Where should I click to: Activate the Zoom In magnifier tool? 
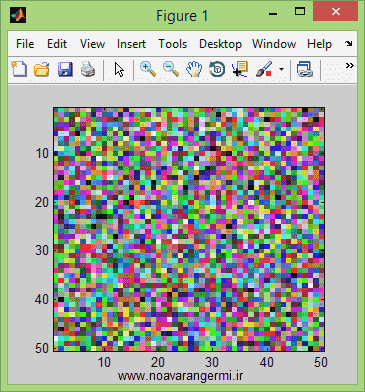point(148,69)
